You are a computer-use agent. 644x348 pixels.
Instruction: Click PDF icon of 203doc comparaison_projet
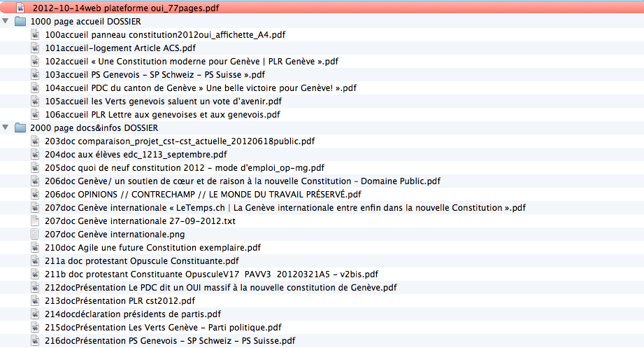tap(36, 141)
